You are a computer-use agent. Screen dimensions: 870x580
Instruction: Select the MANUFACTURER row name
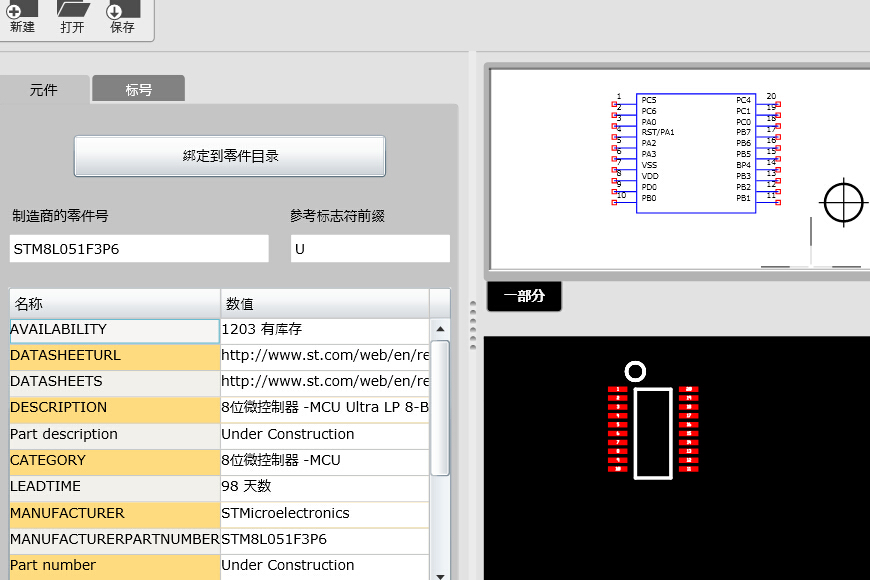(x=115, y=515)
